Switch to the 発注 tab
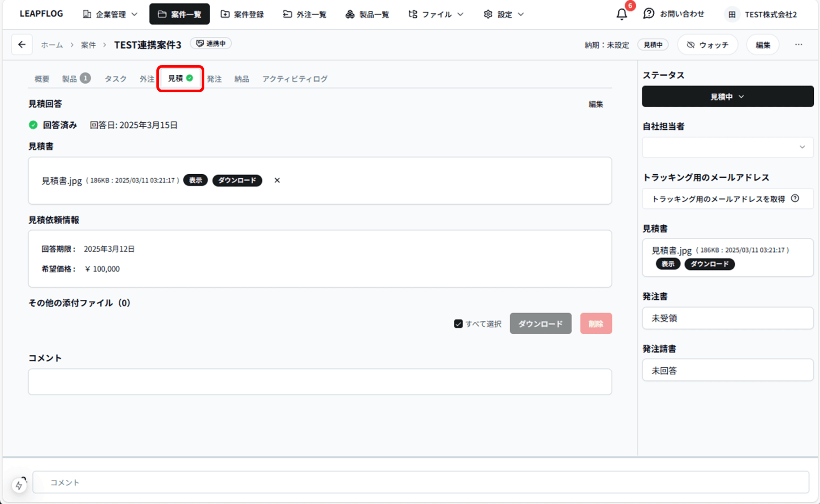Screen dimensions: 820x504 [214, 79]
